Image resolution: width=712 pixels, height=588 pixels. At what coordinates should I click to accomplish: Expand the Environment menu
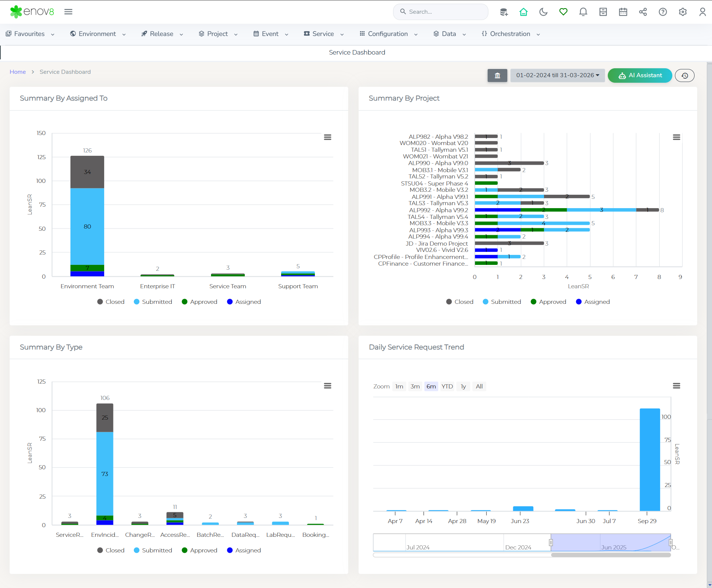coord(98,34)
